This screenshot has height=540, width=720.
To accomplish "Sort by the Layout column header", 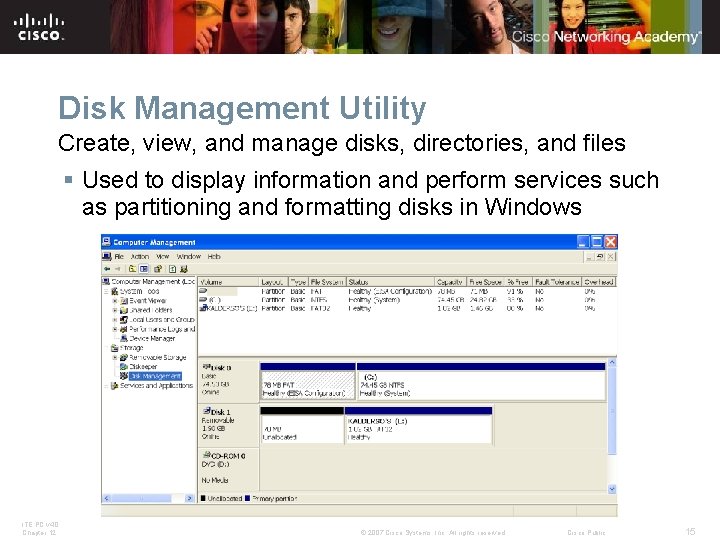I will click(x=274, y=282).
